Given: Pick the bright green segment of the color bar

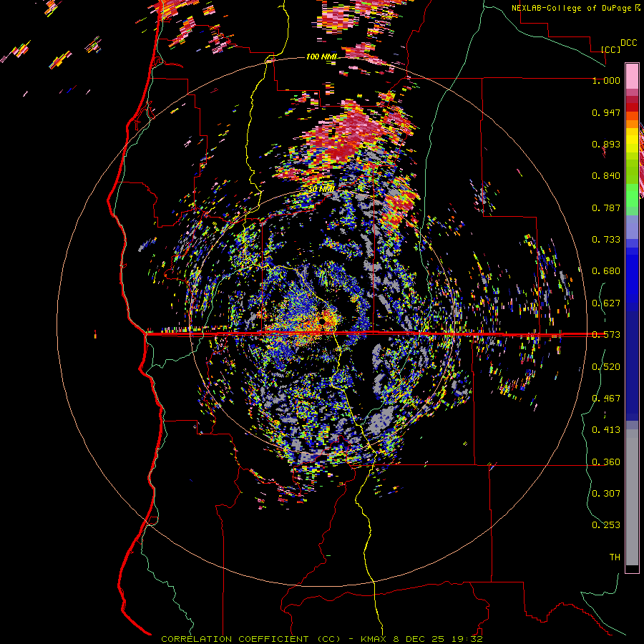Looking at the screenshot, I should pyautogui.click(x=632, y=195).
